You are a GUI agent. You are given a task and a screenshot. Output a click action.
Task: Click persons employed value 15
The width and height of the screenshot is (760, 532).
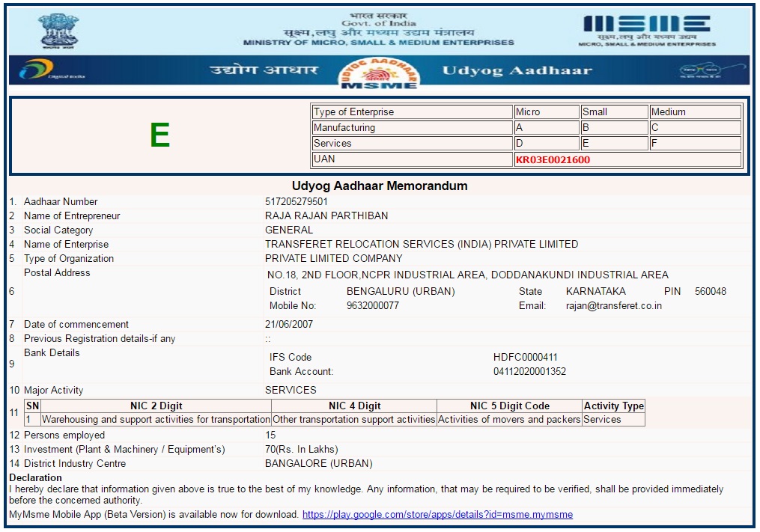[270, 435]
